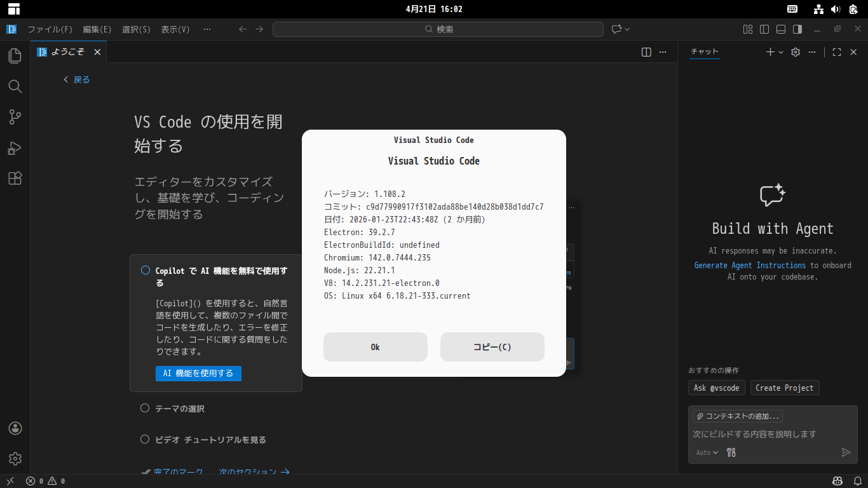This screenshot has height=488, width=868.
Task: Open Generate Agent Instructions link
Action: (x=750, y=265)
